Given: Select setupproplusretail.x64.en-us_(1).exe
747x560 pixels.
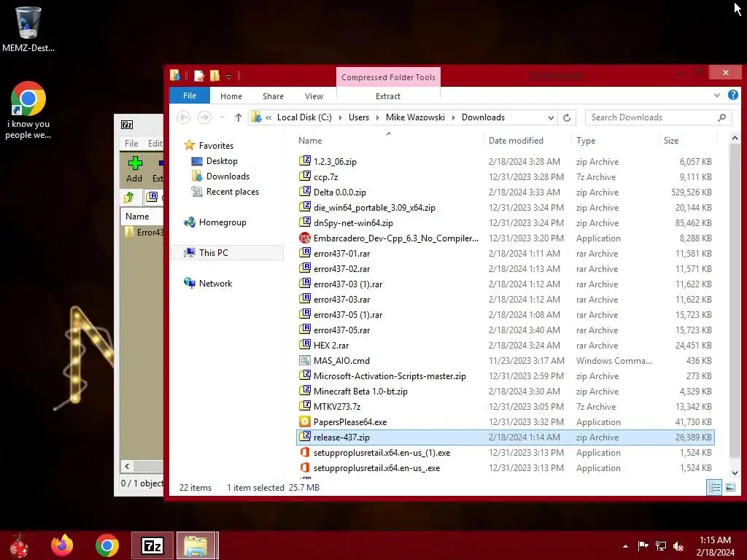Looking at the screenshot, I should click(x=505, y=452).
